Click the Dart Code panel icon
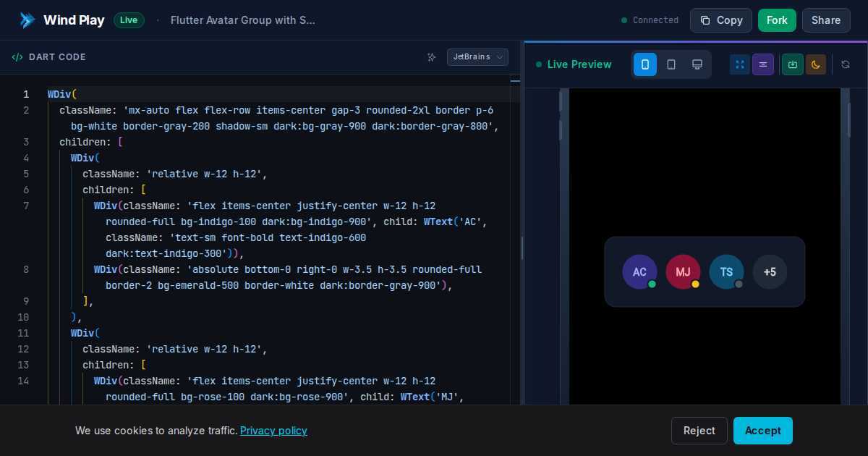The height and width of the screenshot is (456, 868). [17, 57]
